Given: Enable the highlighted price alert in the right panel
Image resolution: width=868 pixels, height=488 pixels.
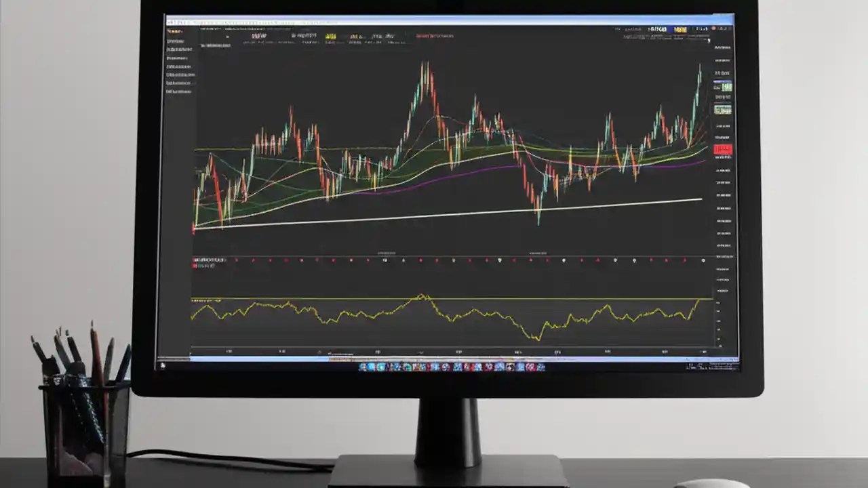Looking at the screenshot, I should (x=722, y=110).
